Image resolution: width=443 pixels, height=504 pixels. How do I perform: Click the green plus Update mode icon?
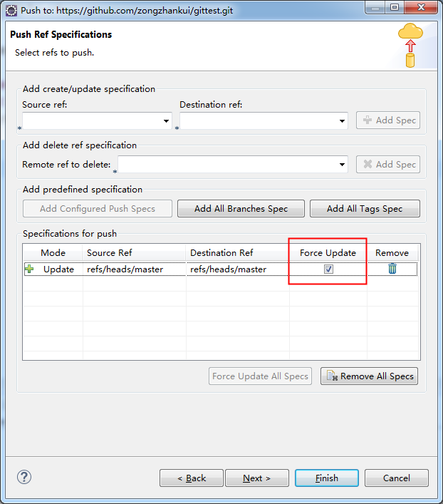29,269
